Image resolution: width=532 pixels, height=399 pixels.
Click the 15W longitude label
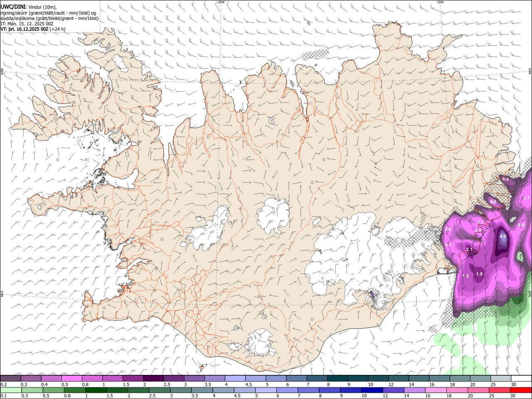click(441, 2)
